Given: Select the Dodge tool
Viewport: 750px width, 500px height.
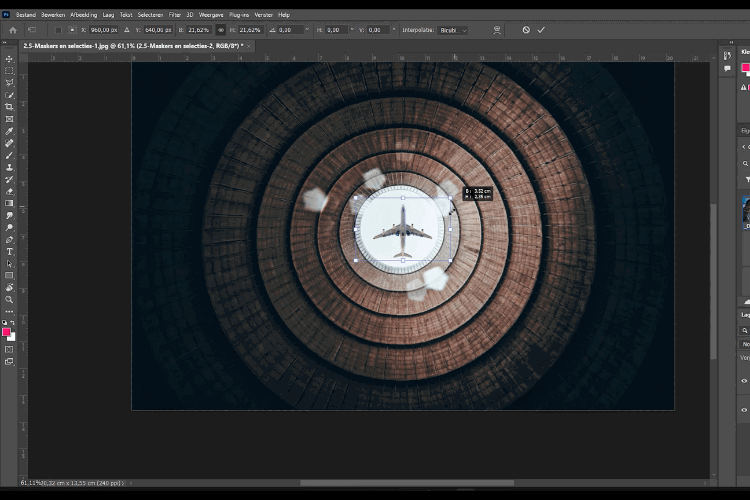Looking at the screenshot, I should point(9,228).
